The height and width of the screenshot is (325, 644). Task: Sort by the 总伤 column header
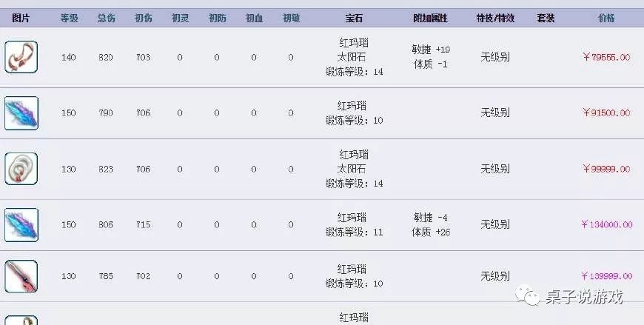[106, 18]
